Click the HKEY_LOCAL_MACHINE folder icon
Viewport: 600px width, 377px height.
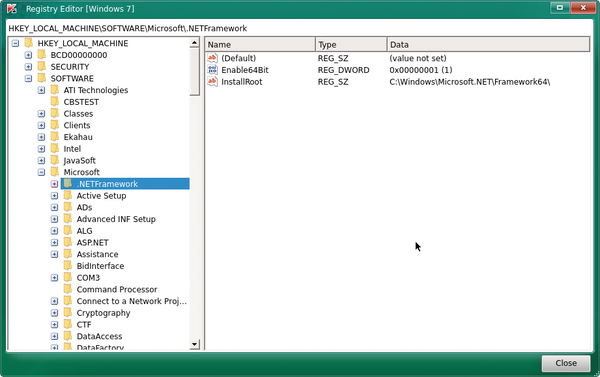(x=29, y=43)
